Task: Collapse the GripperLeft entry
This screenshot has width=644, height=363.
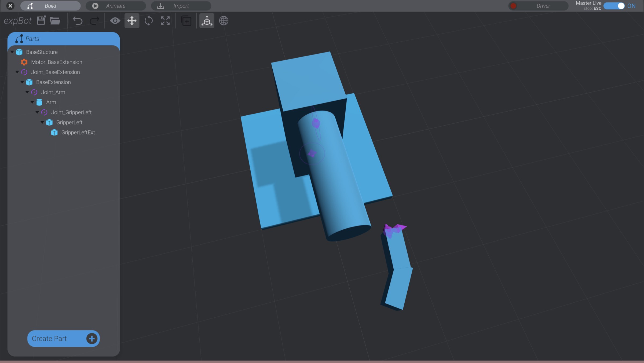Action: tap(42, 122)
